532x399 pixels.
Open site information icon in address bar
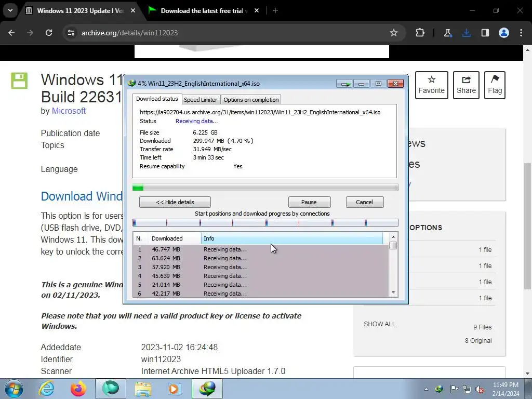(71, 33)
